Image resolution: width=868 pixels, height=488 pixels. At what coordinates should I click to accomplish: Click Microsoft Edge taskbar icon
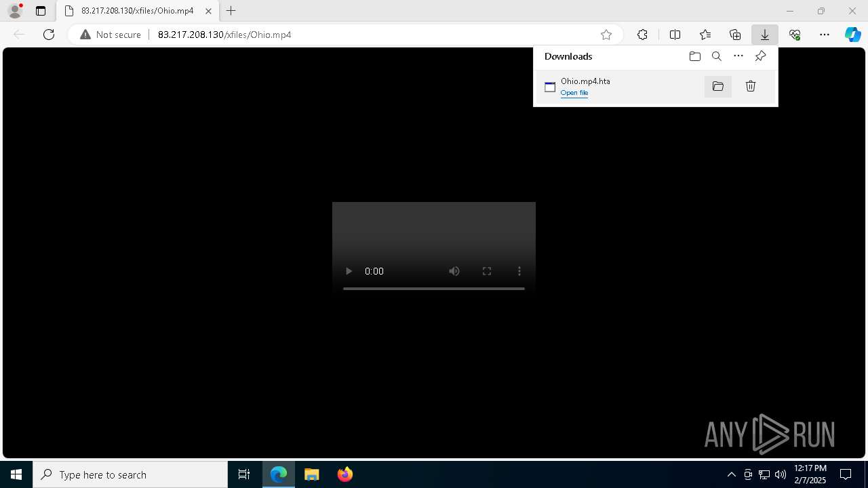coord(279,474)
